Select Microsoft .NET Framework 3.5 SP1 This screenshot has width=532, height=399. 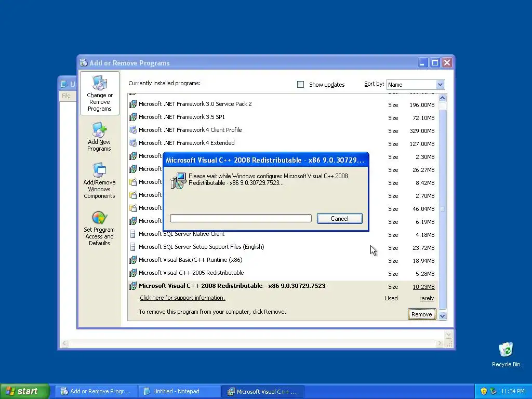(x=181, y=117)
